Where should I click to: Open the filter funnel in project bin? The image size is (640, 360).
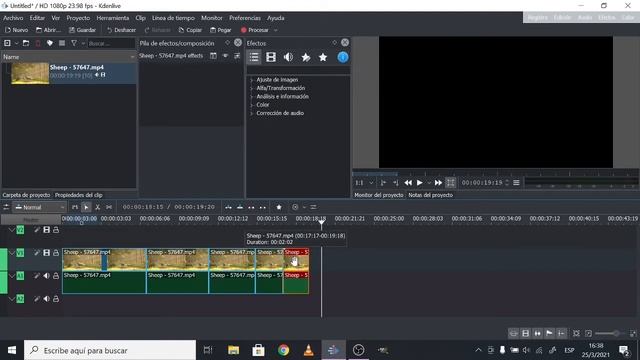point(74,43)
